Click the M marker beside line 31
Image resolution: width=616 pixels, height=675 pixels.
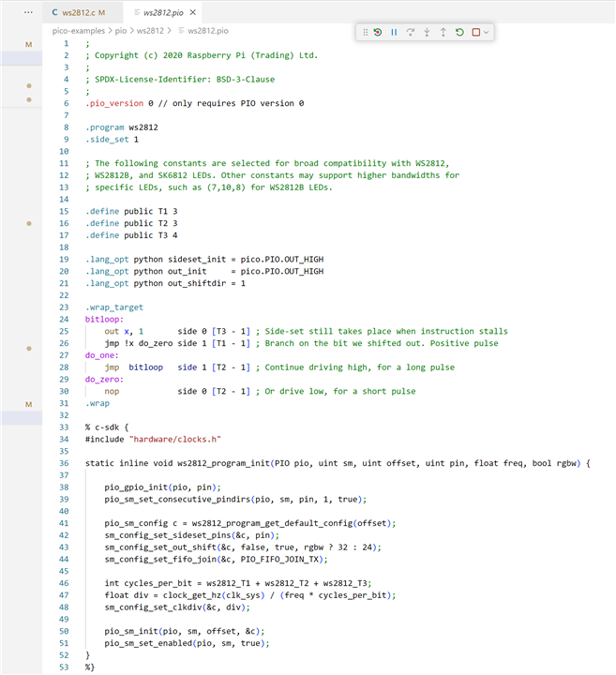[x=28, y=403]
